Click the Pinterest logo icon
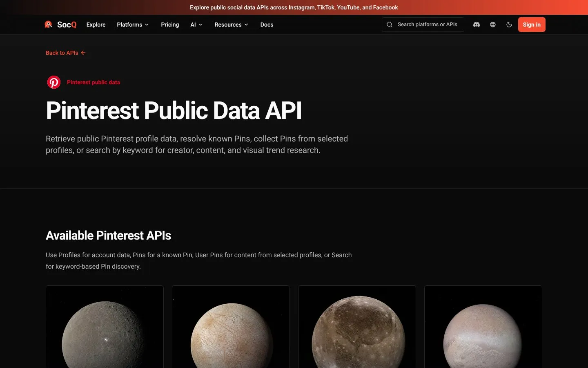The width and height of the screenshot is (588, 368). click(54, 82)
